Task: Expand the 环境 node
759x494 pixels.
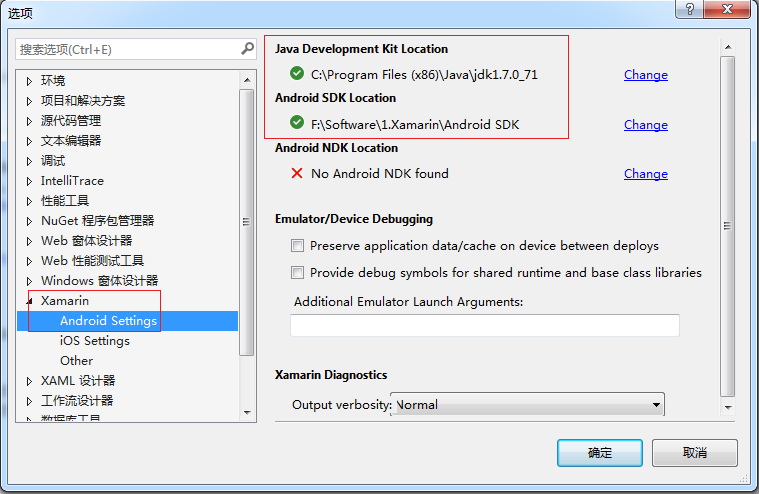Action: (29, 81)
